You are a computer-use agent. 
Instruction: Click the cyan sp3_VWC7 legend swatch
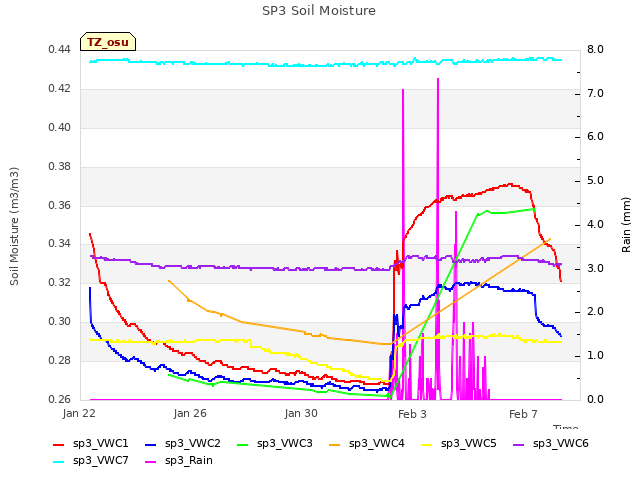(x=59, y=462)
